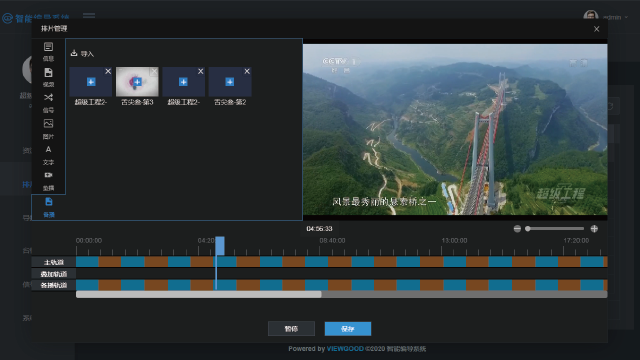Image resolution: width=640 pixels, height=360 pixels.
Task: Click the 13:00:00 ruler timecode
Action: tap(454, 240)
